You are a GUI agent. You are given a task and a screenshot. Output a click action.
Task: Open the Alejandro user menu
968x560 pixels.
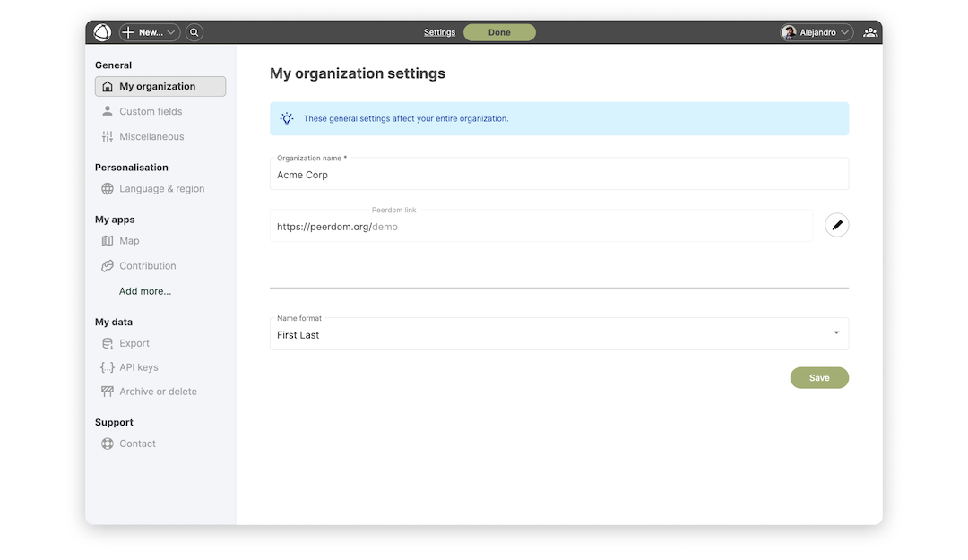[817, 32]
